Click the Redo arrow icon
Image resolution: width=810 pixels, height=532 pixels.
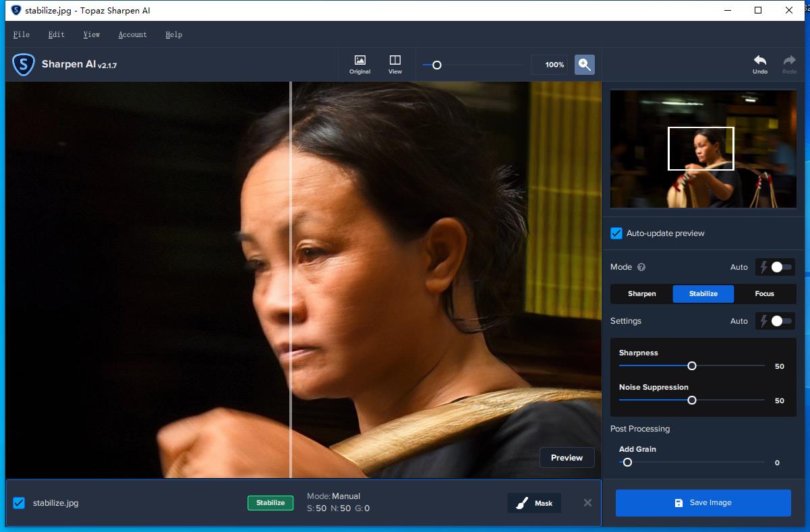[789, 64]
